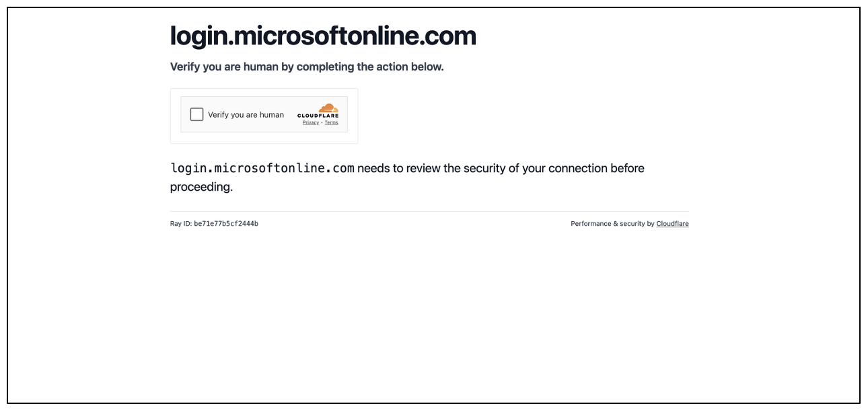Click the horizontal divider line above the Ray ID

point(429,211)
